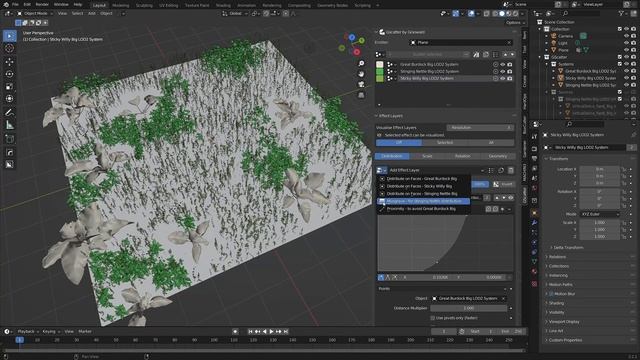Screen dimensions: 640x360
Task: Hide Great Burdock system in Scatter list
Action: [x=502, y=64]
